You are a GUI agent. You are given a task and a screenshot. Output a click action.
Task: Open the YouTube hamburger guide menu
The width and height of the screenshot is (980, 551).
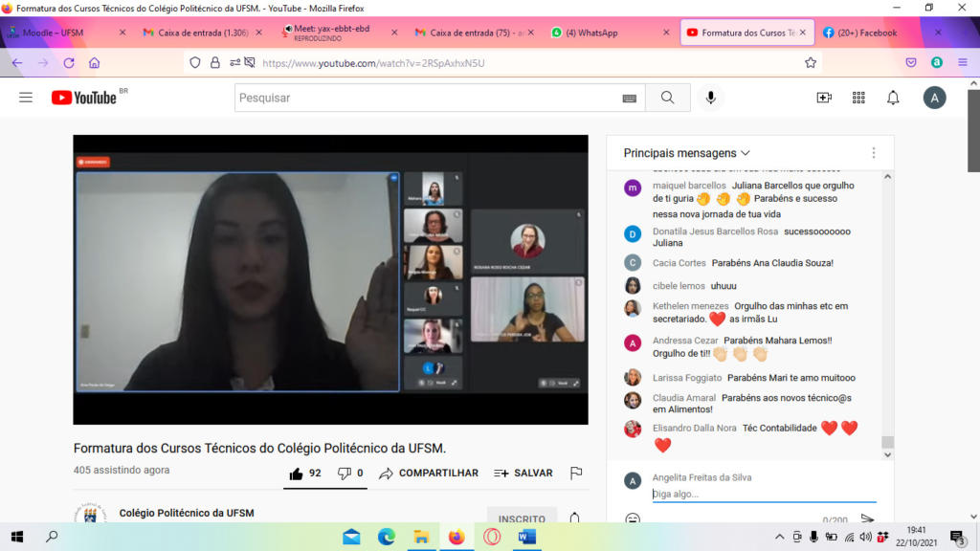coord(26,98)
